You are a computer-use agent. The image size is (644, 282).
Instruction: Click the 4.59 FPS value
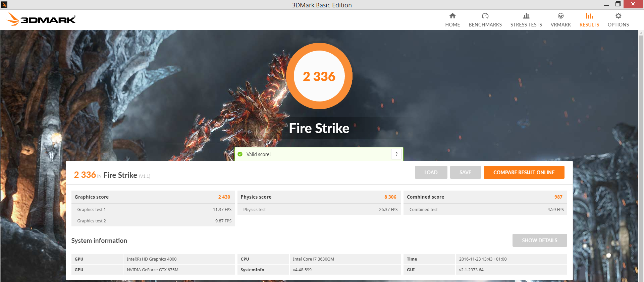coord(555,210)
